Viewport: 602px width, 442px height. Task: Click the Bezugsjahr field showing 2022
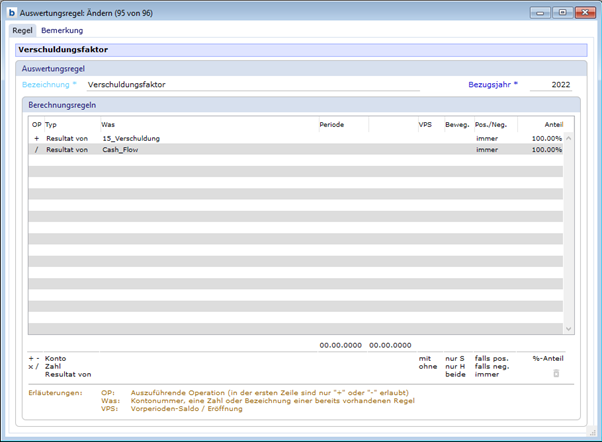pyautogui.click(x=557, y=85)
